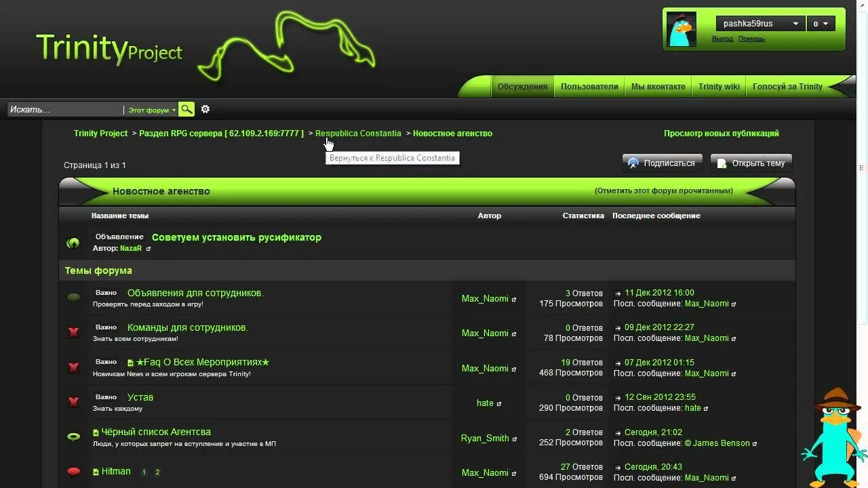Open the Мы вконтакте tab
Viewport: 868px width, 488px height.
(x=658, y=87)
